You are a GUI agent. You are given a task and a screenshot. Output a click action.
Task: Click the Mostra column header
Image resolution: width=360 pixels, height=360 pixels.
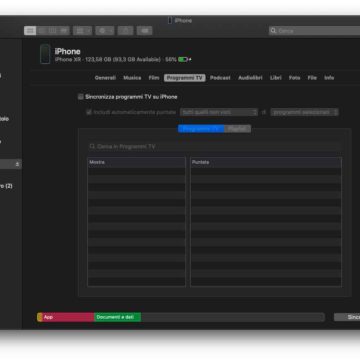pyautogui.click(x=136, y=162)
